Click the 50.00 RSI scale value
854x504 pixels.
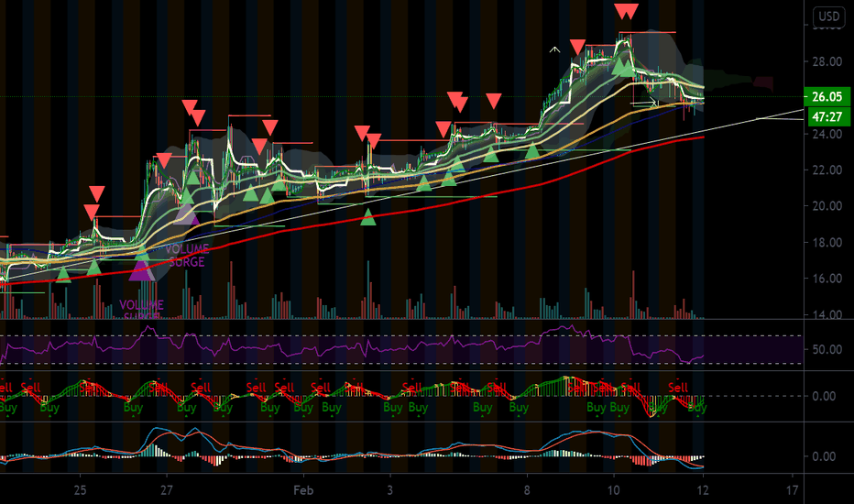click(827, 349)
